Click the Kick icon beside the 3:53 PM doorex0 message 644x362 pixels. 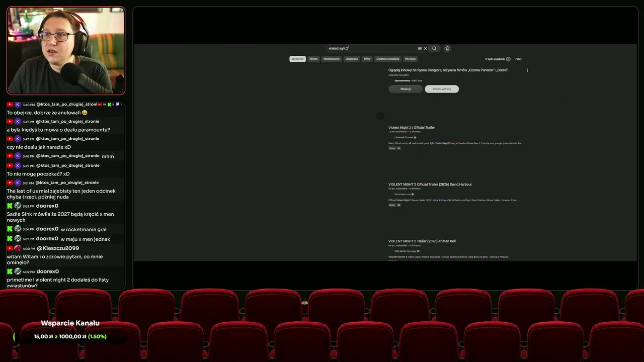[10, 206]
